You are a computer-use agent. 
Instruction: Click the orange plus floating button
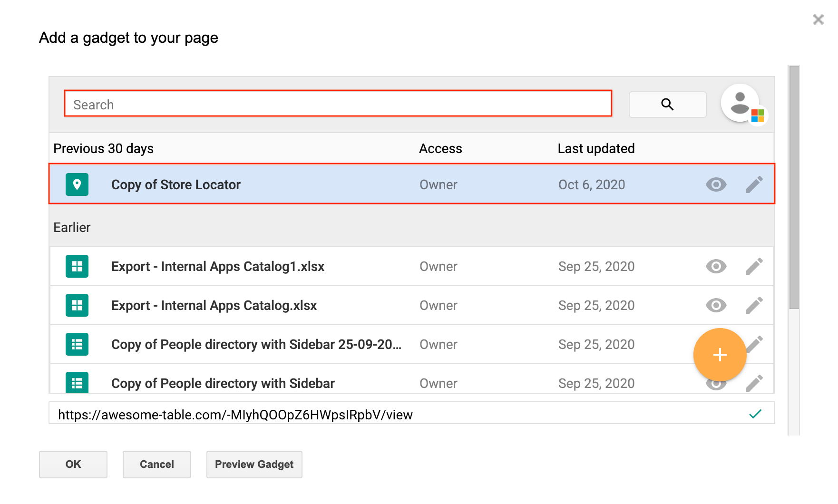720,355
